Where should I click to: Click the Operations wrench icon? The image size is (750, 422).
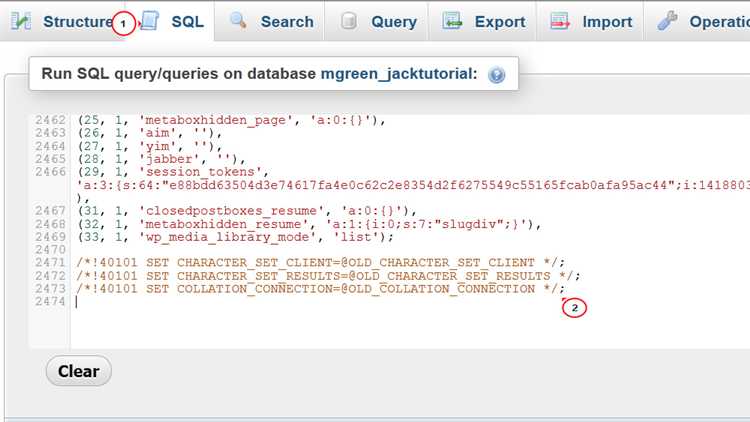click(668, 21)
